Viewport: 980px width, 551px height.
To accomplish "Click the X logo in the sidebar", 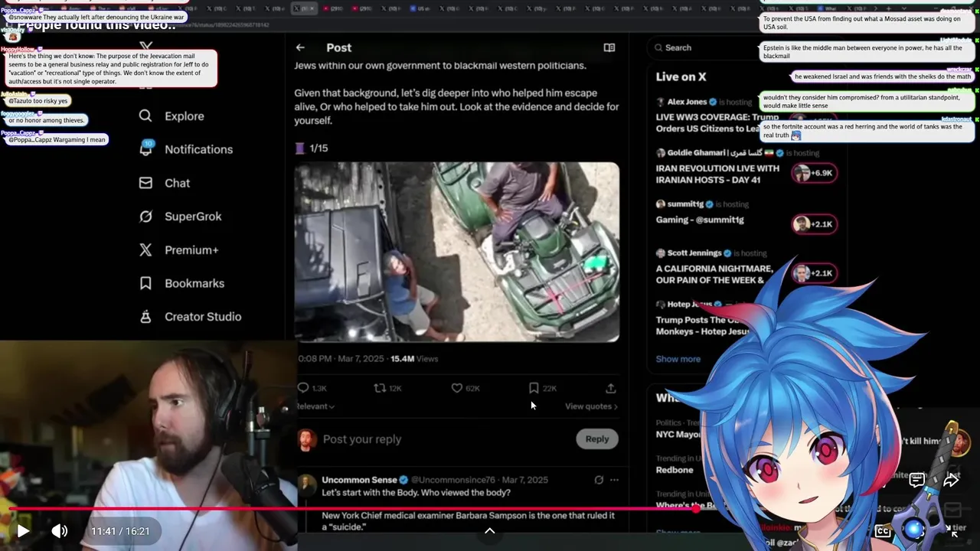I will [146, 47].
